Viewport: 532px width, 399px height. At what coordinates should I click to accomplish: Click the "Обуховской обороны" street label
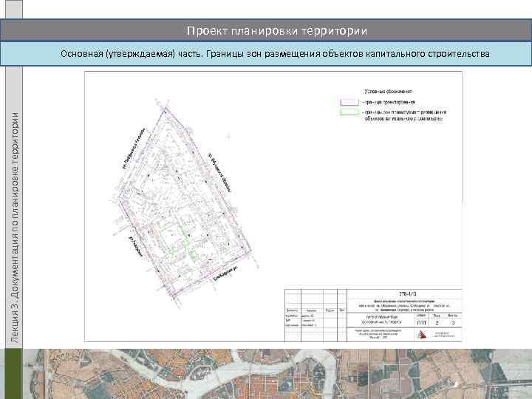click(220, 173)
